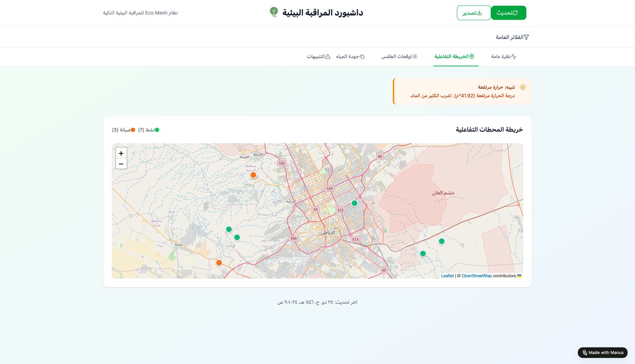The width and height of the screenshot is (635, 364).
Task: Zoom out the map with minus button
Action: click(x=121, y=164)
